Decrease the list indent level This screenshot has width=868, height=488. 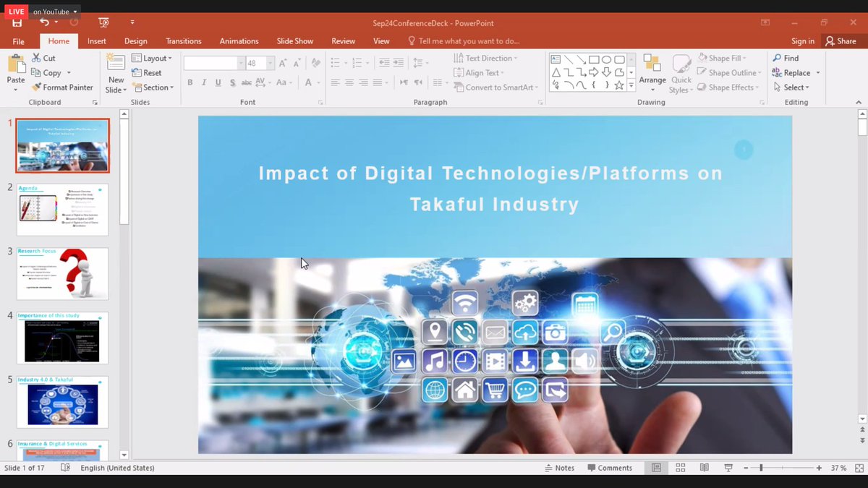[x=384, y=63]
